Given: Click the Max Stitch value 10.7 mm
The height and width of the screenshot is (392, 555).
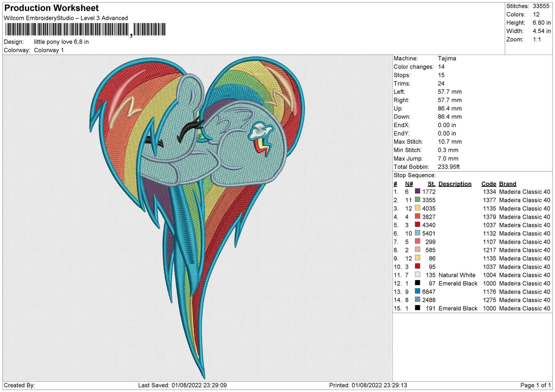Looking at the screenshot, I should point(450,141).
